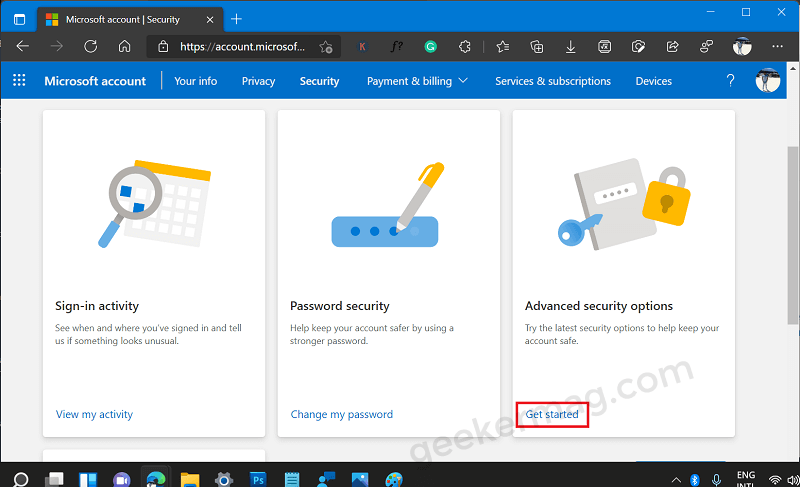The image size is (800, 487).
Task: Open the Security section
Action: (319, 81)
